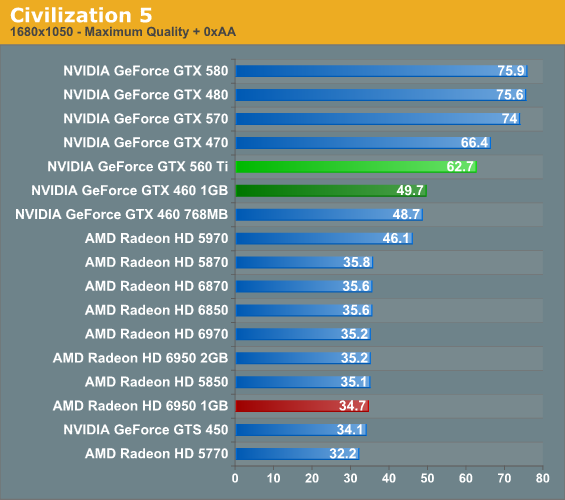
Task: Click the 35.6 value on HD 6870 bar
Action: point(356,286)
